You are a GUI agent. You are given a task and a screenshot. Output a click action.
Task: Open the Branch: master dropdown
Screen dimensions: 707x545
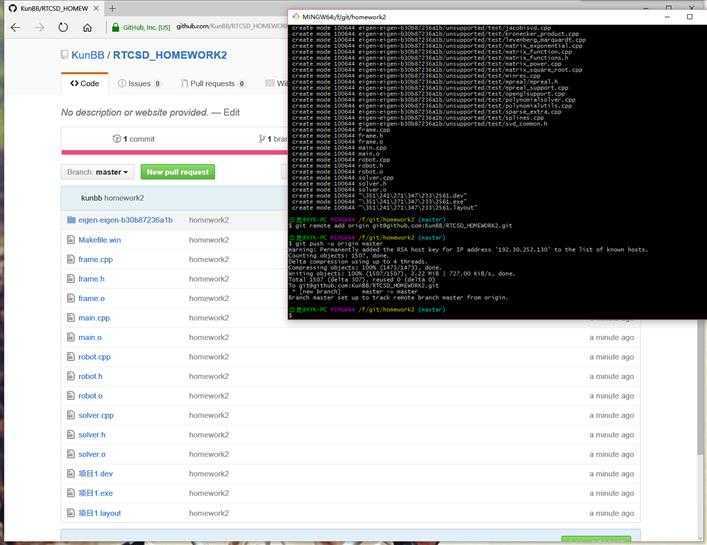click(97, 172)
